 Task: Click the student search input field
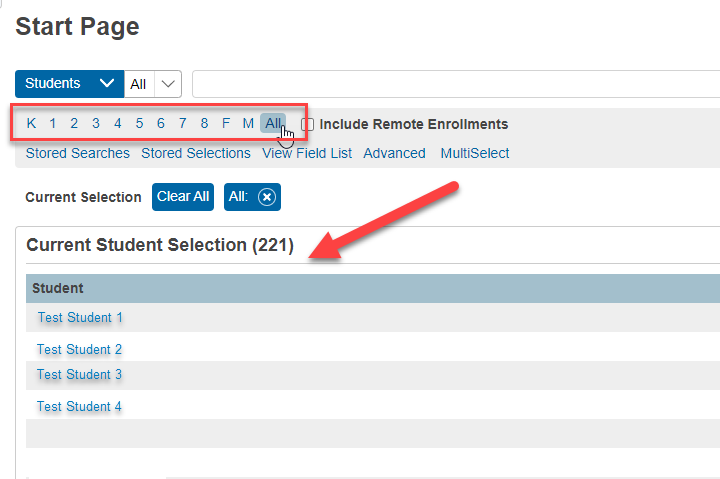(x=455, y=84)
